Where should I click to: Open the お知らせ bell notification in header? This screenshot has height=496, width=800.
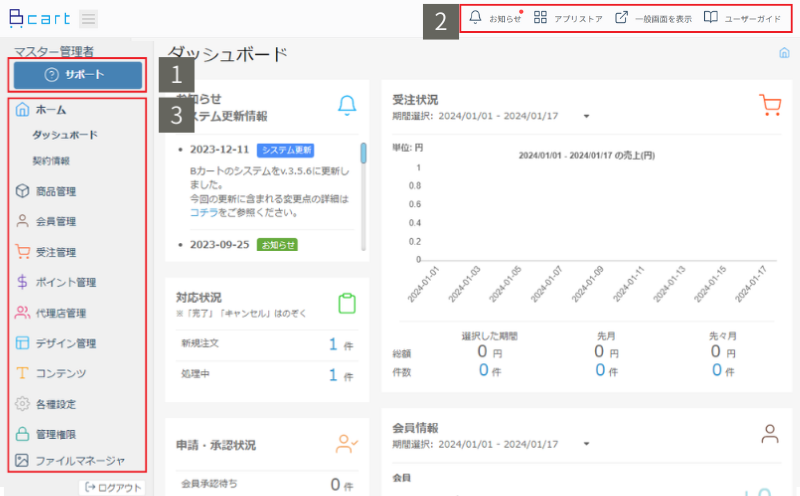click(x=476, y=18)
